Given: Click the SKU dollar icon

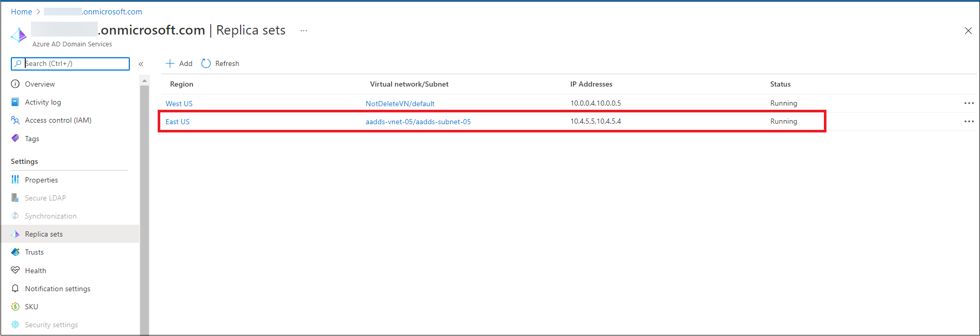Looking at the screenshot, I should (15, 307).
